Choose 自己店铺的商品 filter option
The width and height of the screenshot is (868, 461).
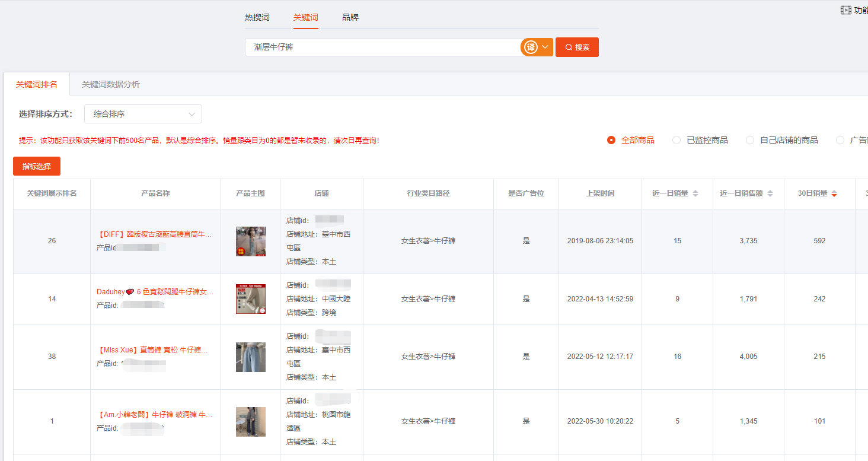click(x=749, y=140)
